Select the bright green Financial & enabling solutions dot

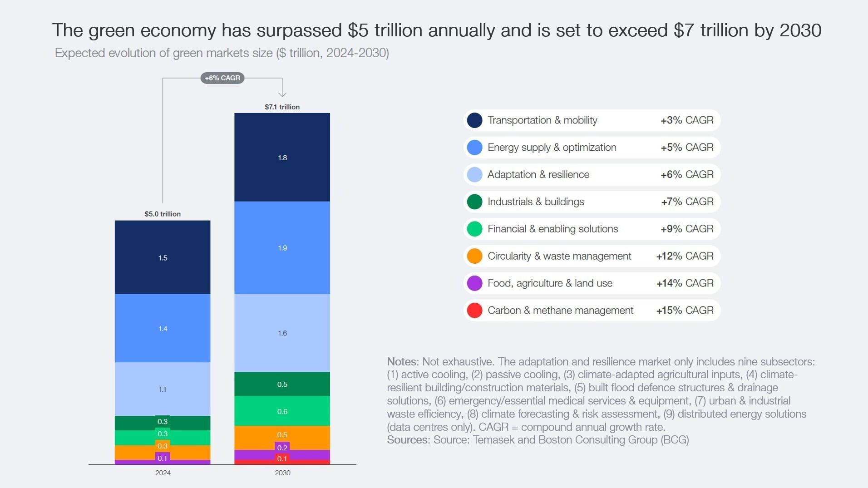[x=474, y=229]
